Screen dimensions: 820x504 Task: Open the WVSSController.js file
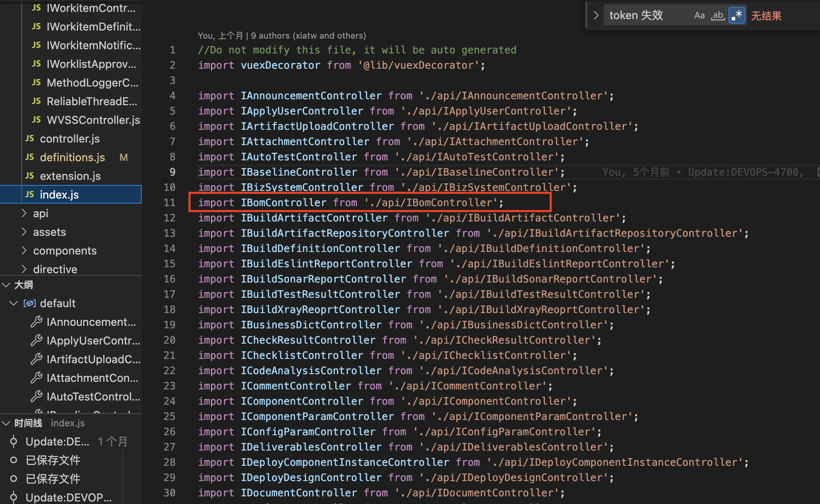[x=93, y=120]
